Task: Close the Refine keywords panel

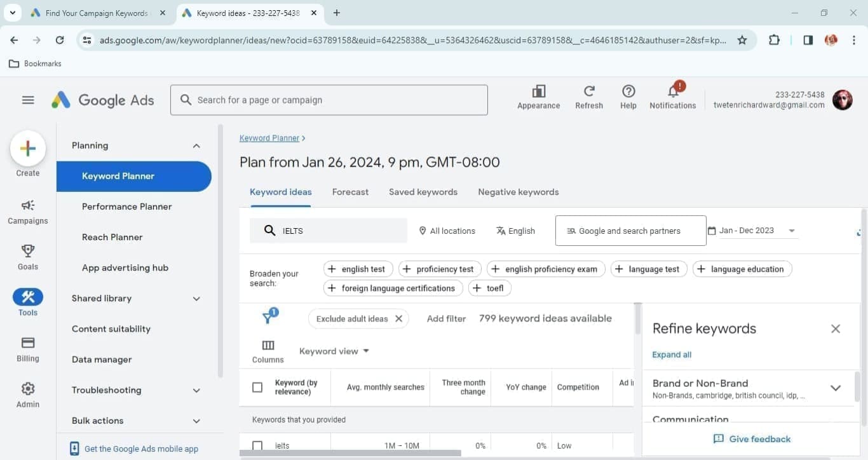Action: [836, 328]
